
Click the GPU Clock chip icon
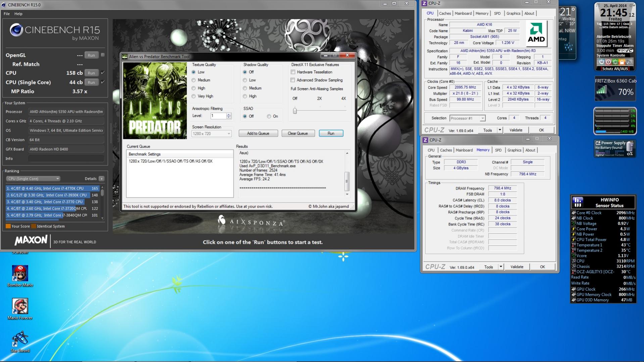click(574, 289)
